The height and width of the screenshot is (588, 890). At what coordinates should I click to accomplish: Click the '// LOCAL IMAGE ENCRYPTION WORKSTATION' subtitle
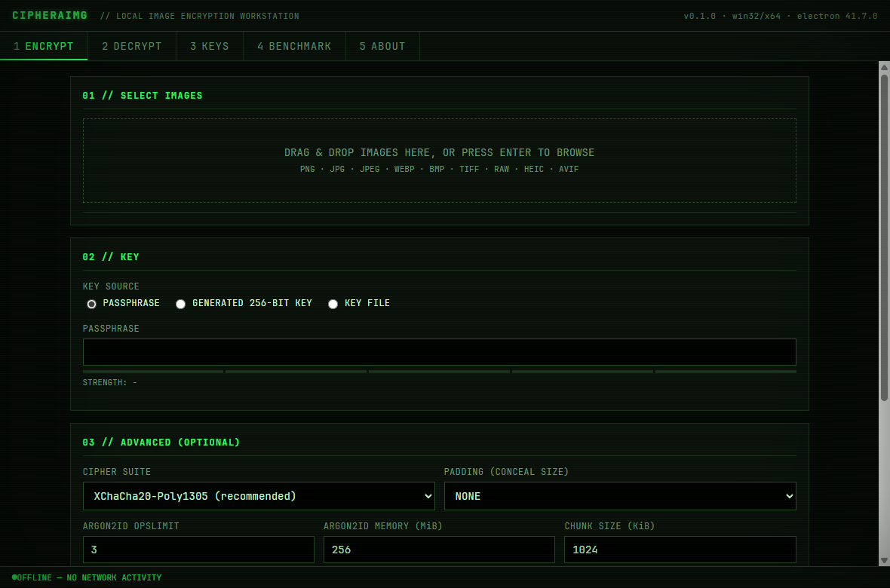pyautogui.click(x=199, y=16)
